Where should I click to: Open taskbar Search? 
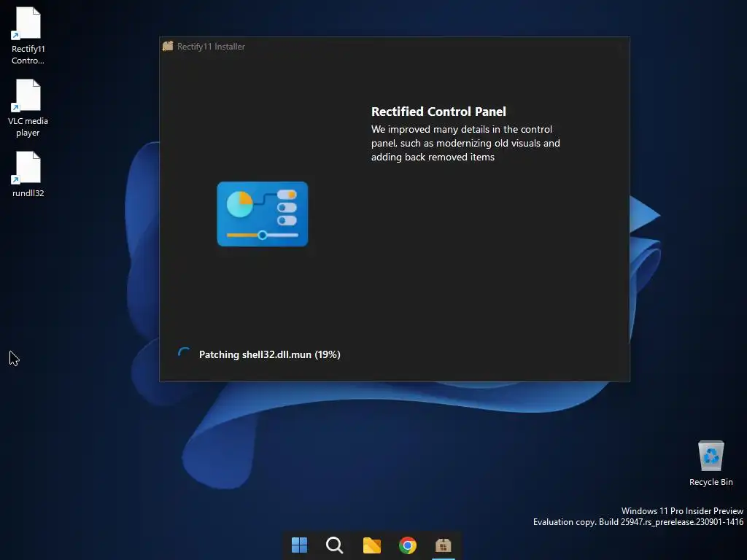tap(334, 545)
